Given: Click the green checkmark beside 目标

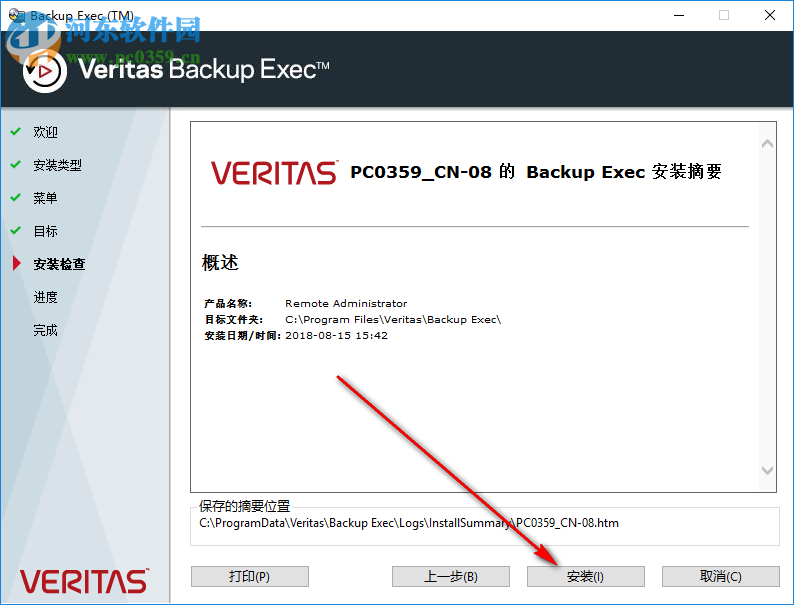Looking at the screenshot, I should click(x=16, y=230).
